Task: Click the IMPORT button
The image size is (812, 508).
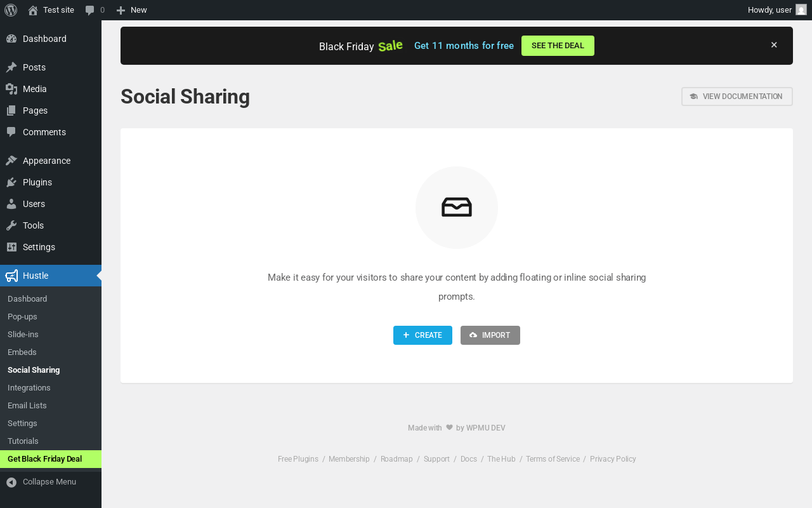Action: point(490,335)
